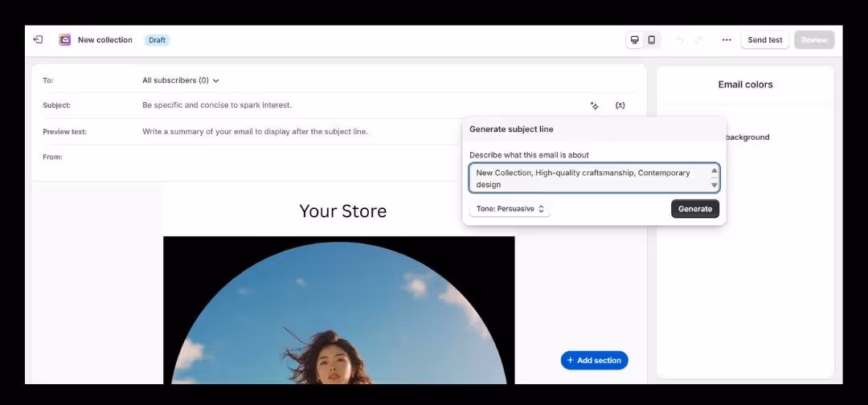Image resolution: width=868 pixels, height=405 pixels.
Task: Open the All subscribers recipient dropdown
Action: [181, 80]
